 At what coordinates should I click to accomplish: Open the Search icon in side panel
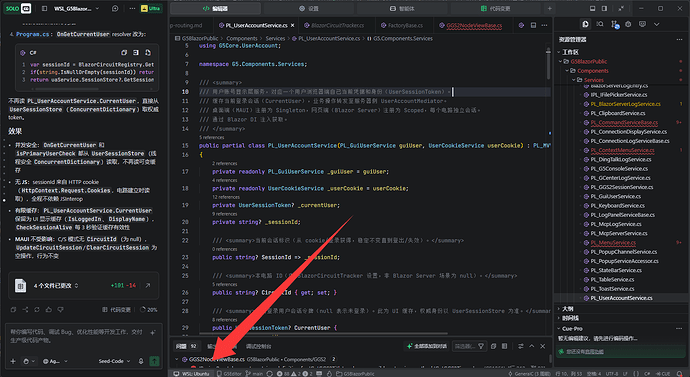click(600, 24)
